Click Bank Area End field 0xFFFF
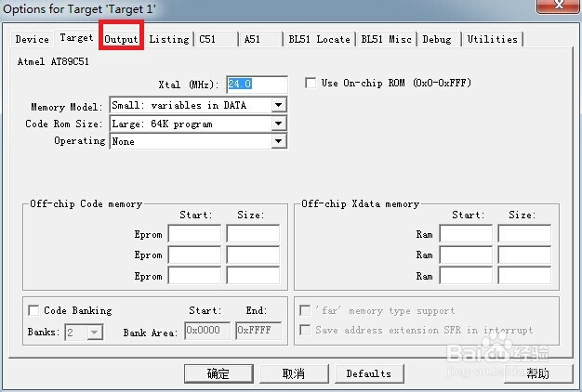Image resolution: width=582 pixels, height=392 pixels. [x=258, y=331]
